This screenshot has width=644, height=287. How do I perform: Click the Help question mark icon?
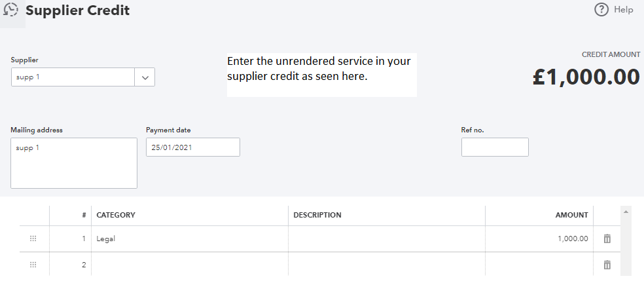pos(601,10)
